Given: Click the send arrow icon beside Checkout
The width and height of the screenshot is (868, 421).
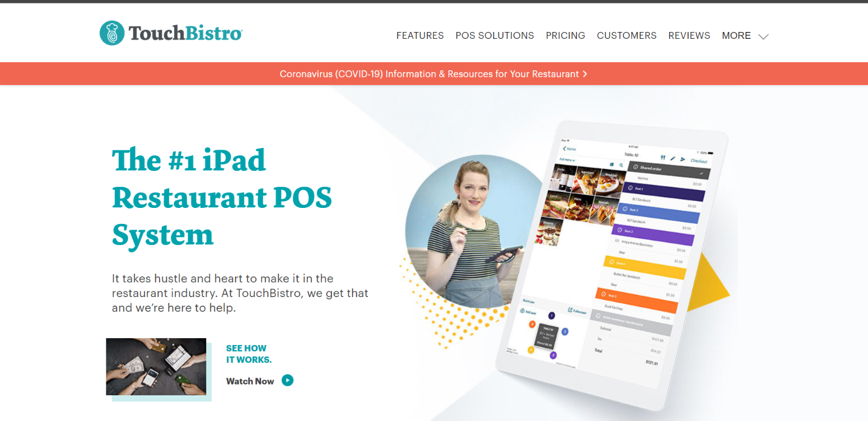Looking at the screenshot, I should tap(682, 159).
